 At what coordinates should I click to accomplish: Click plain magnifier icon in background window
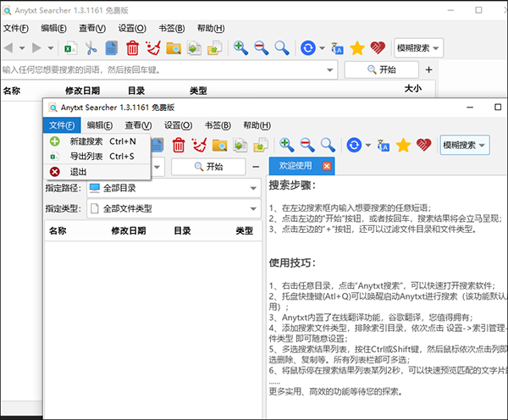[282, 48]
